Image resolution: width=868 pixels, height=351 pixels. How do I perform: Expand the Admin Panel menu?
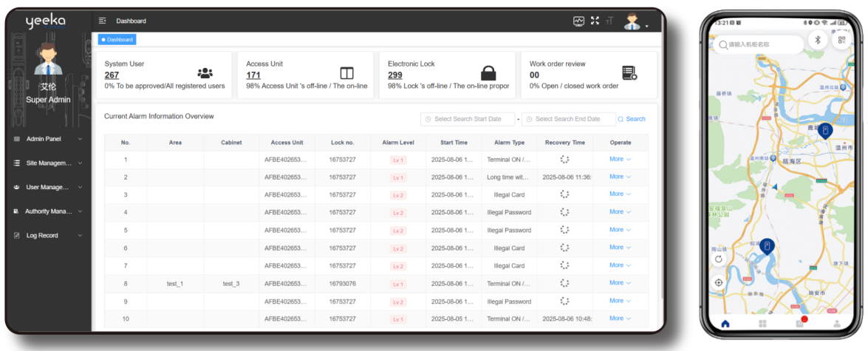click(x=47, y=139)
